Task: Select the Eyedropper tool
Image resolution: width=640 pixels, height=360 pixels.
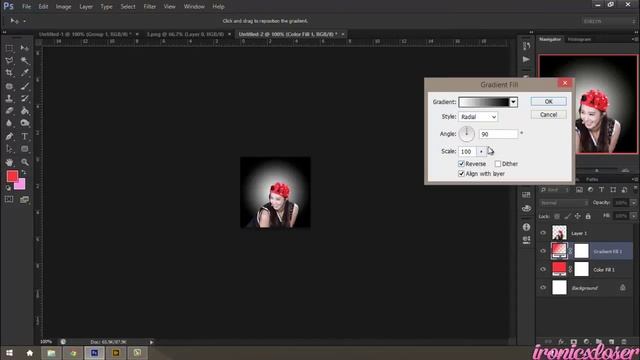Action: 24,73
